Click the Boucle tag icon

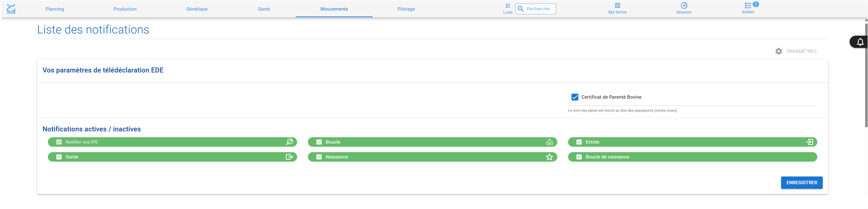click(549, 142)
